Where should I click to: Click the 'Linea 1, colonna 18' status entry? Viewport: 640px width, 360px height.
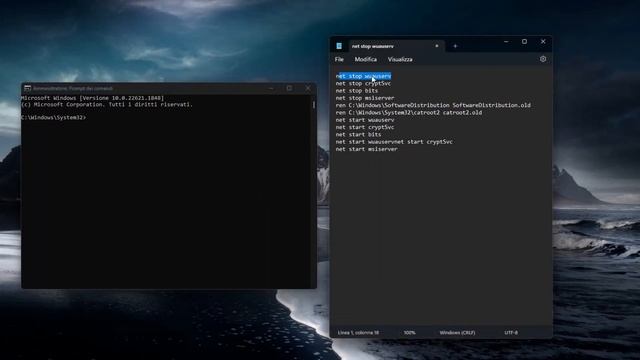[x=358, y=333]
